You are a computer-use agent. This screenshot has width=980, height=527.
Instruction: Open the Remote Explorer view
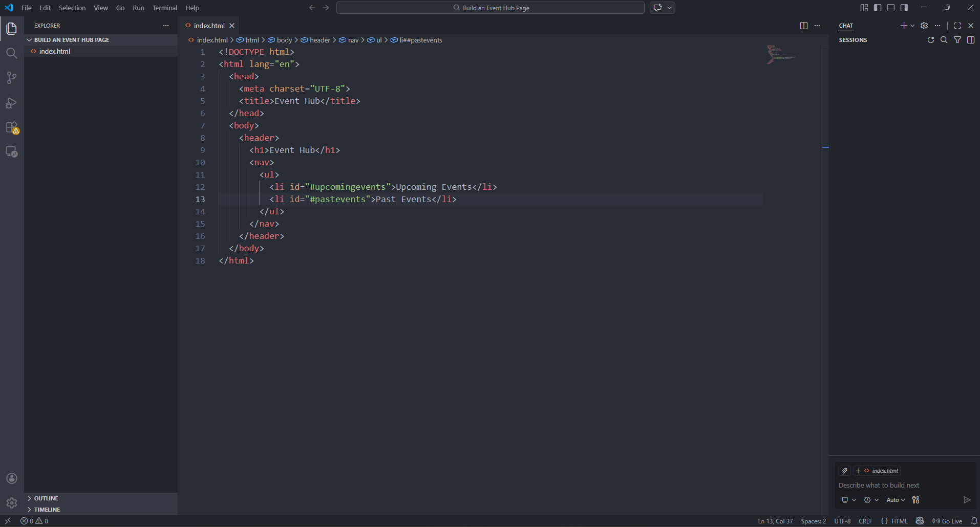click(x=11, y=152)
